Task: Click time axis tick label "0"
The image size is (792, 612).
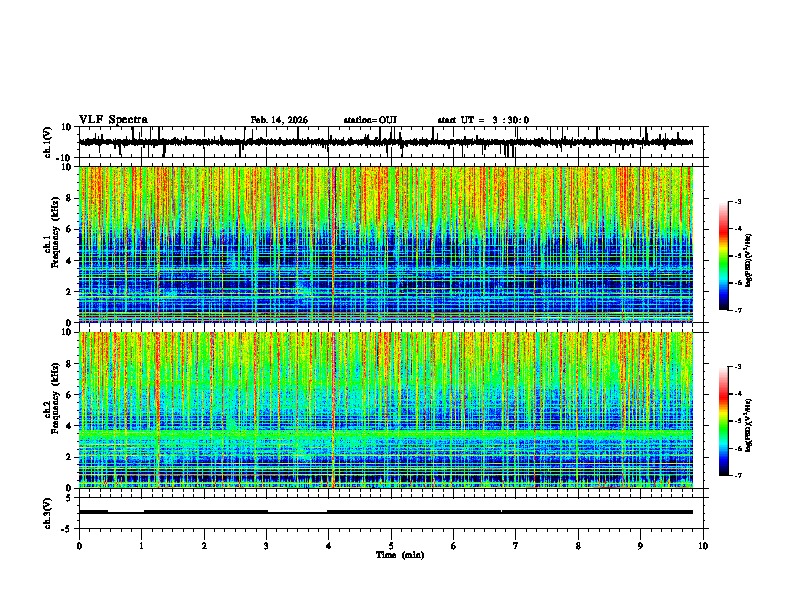Action: (x=79, y=546)
